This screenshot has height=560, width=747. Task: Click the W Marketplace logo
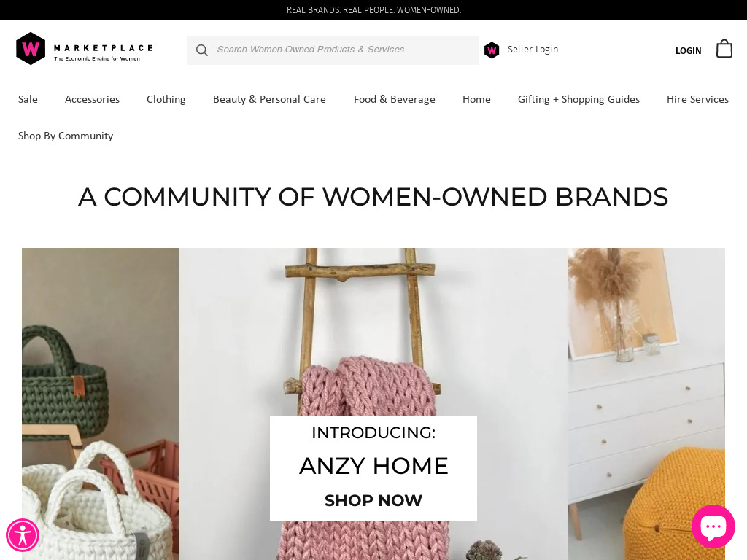85,49
